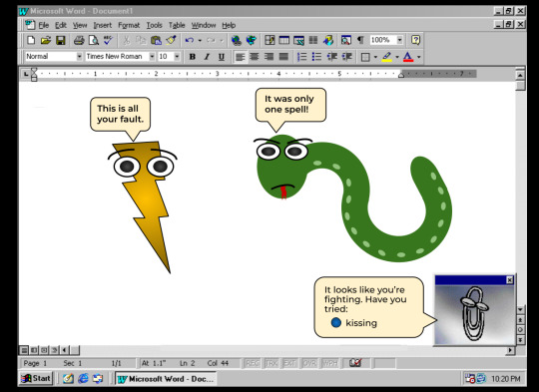Select the kissing radio option
539x392 pixels.
click(335, 322)
